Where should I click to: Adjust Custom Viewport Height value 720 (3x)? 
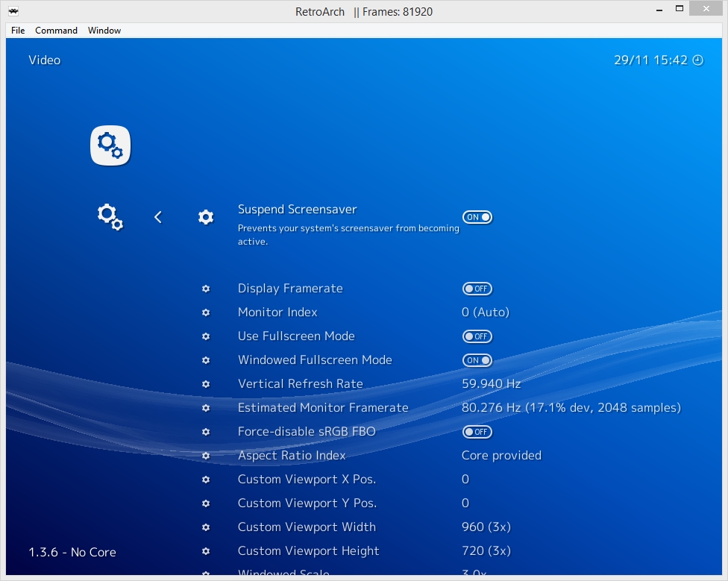pyautogui.click(x=486, y=551)
